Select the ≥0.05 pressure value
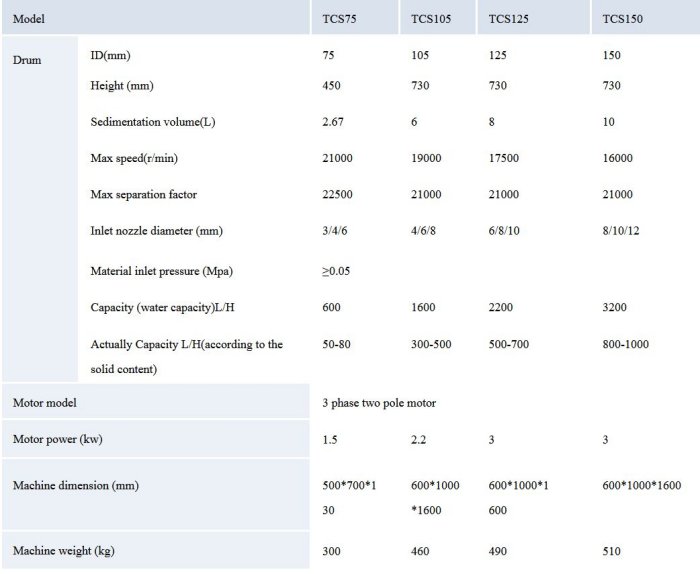Screen dimensions: 700x574 pos(337,270)
